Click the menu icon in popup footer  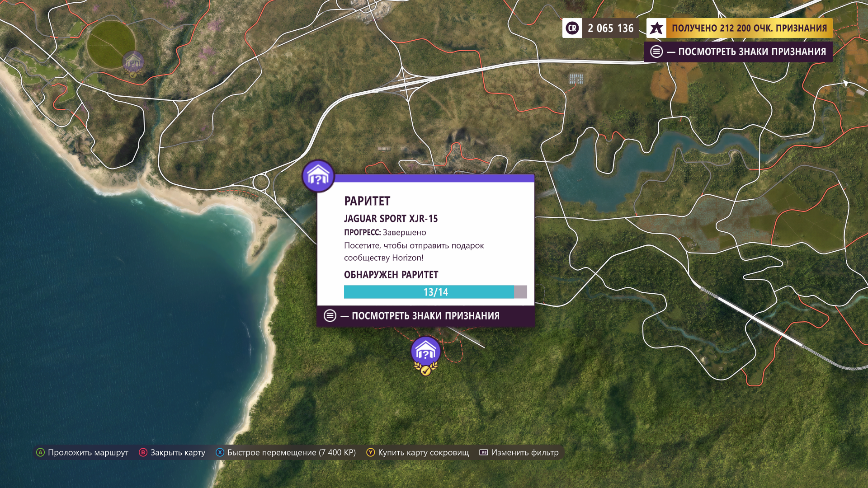[x=330, y=315]
